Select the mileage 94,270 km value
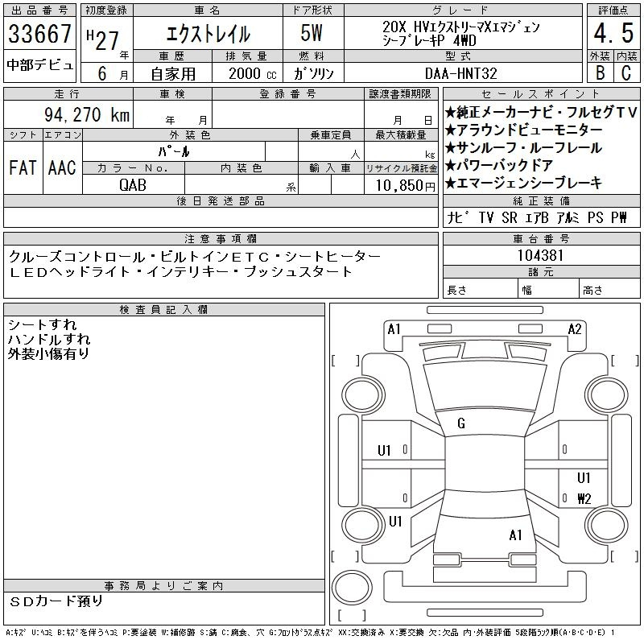Viewport: 644px width, 644px height. [87, 114]
